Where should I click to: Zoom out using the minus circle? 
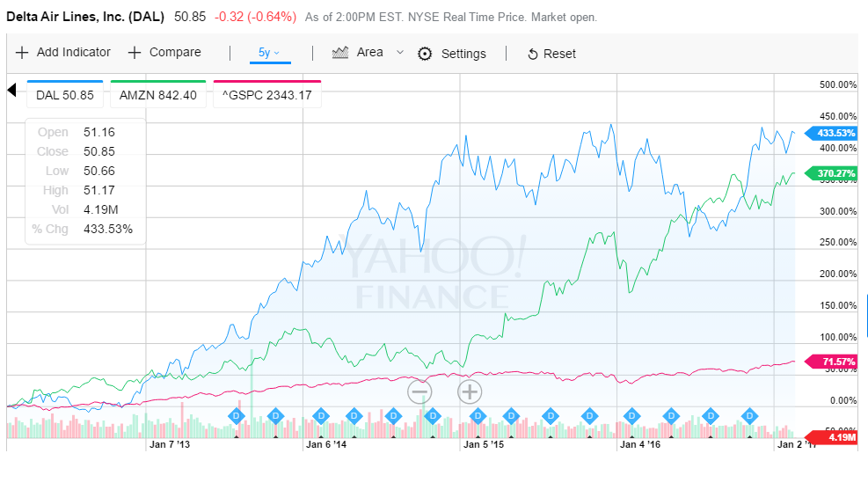(x=419, y=392)
